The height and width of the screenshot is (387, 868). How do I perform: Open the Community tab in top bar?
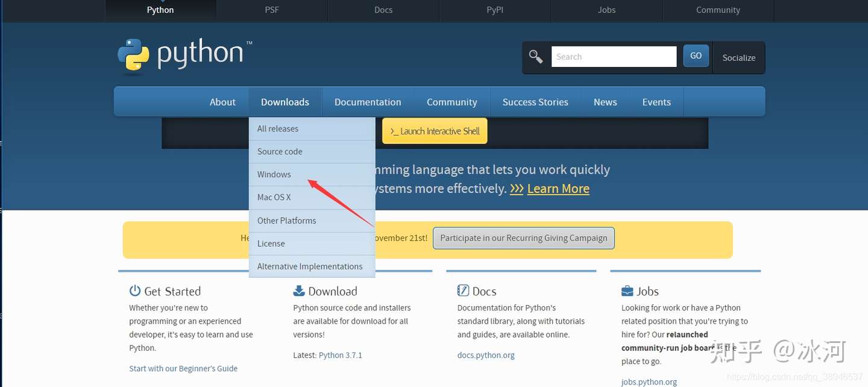pos(718,10)
